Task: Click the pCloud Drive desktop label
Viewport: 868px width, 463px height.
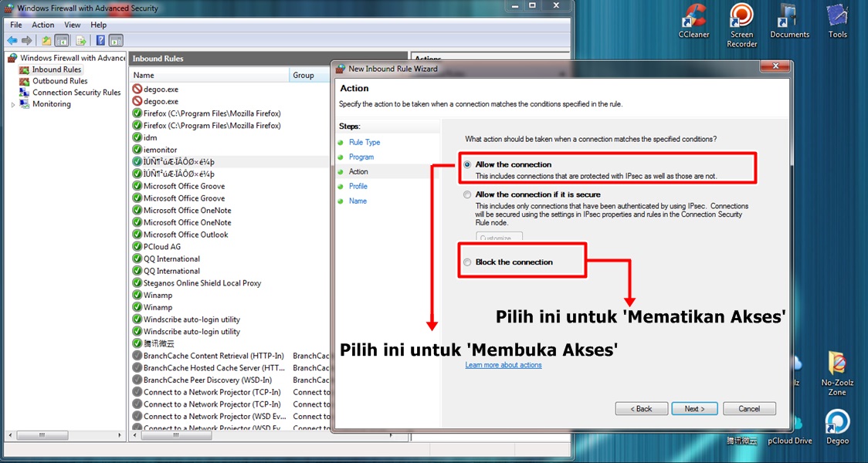Action: tap(789, 441)
